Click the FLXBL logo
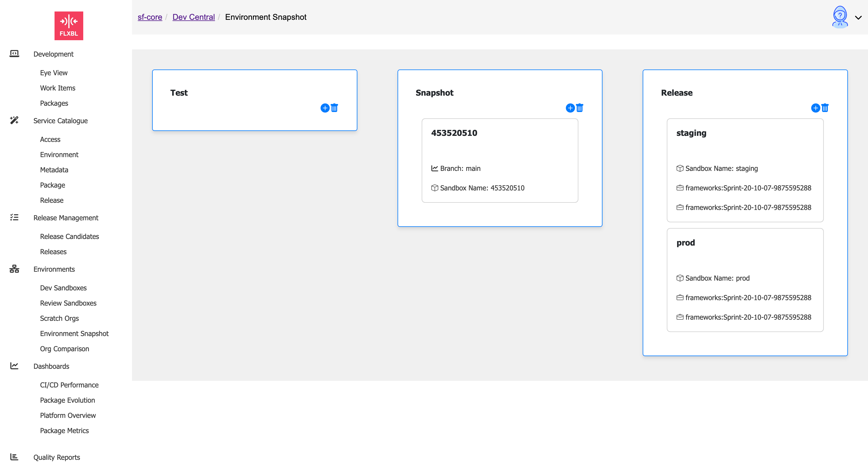Image resolution: width=868 pixels, height=467 pixels. click(x=69, y=26)
